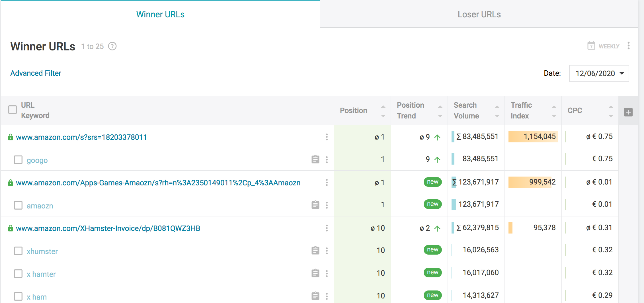Image resolution: width=644 pixels, height=303 pixels.
Task: Check the xhumster keyword checkbox
Action: [18, 251]
